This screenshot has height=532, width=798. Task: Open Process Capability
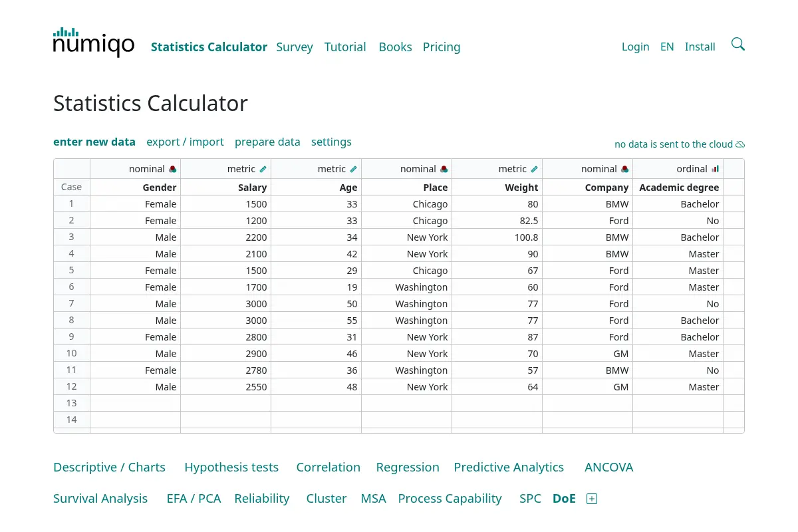point(450,499)
